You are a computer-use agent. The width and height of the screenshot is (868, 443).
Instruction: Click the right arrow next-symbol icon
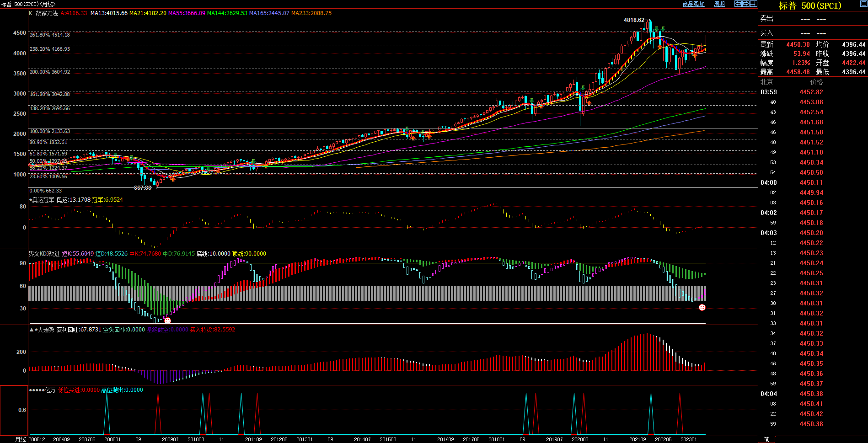click(745, 4)
